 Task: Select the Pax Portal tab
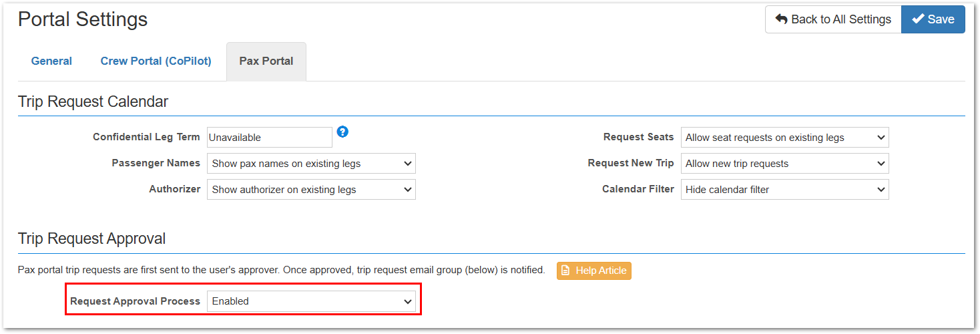(266, 61)
